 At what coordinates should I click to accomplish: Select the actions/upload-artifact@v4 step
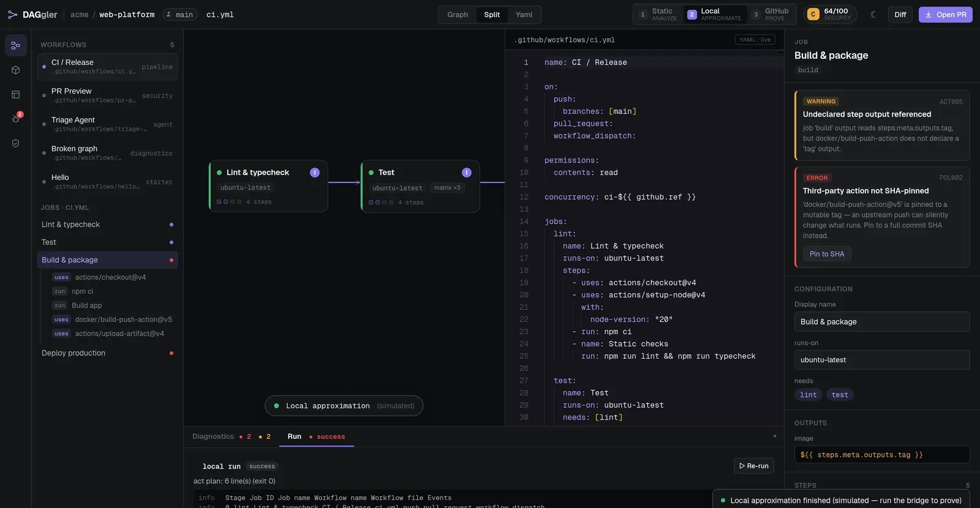tap(109, 334)
